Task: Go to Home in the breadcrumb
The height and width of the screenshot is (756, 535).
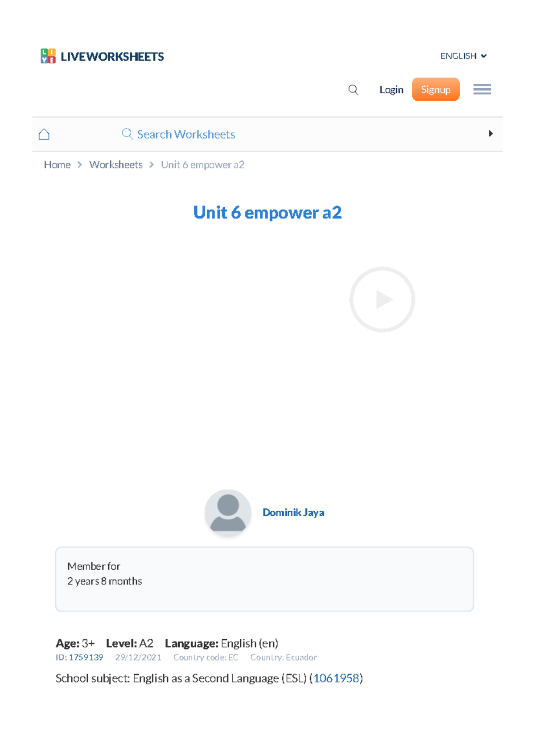Action: [57, 165]
